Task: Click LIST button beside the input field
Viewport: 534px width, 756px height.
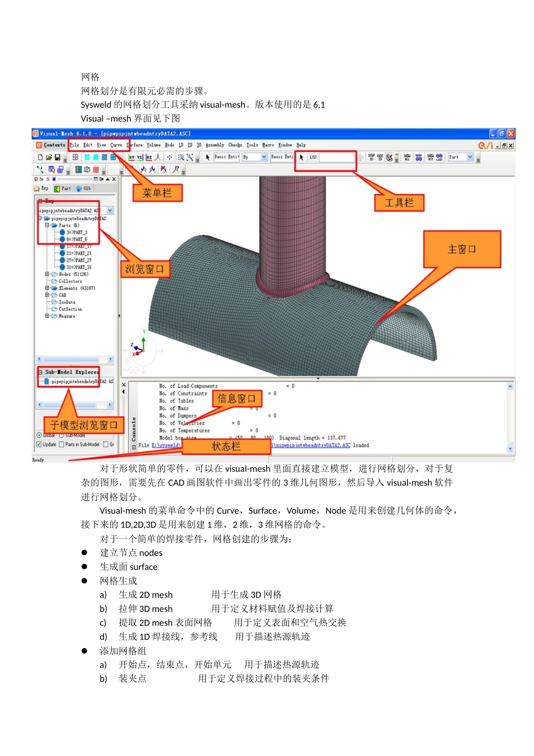Action: pos(313,157)
